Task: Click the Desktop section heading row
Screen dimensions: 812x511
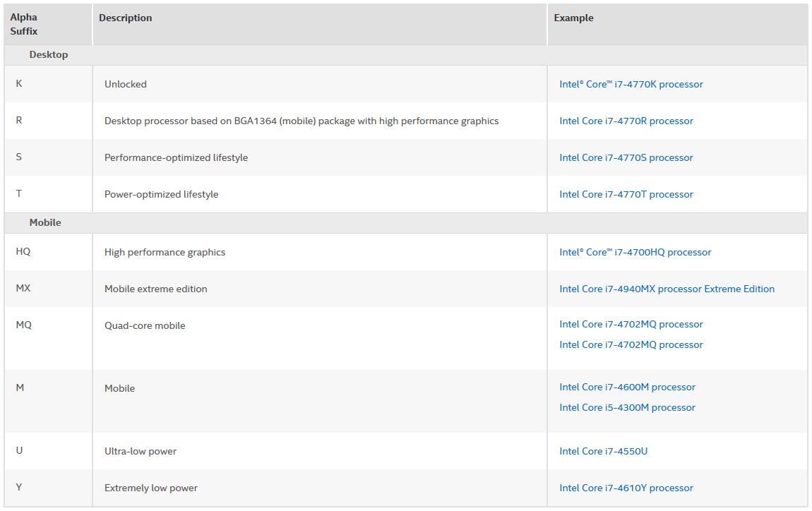Action: point(49,54)
